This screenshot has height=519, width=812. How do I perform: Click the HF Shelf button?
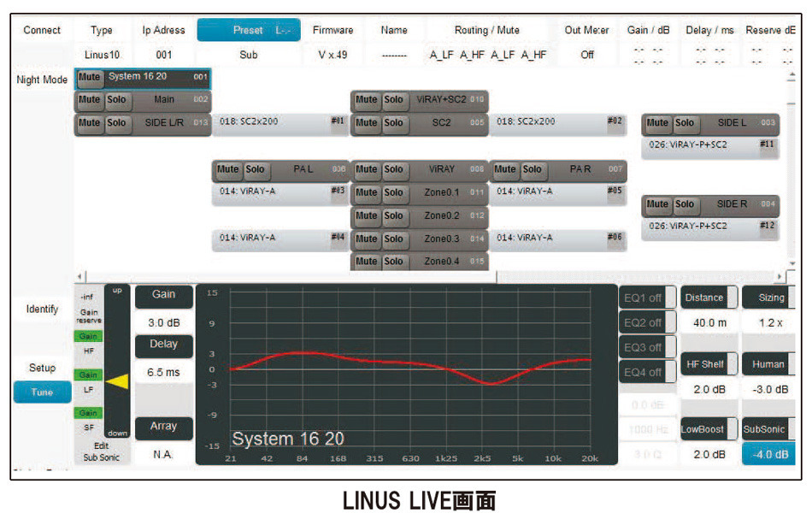709,364
